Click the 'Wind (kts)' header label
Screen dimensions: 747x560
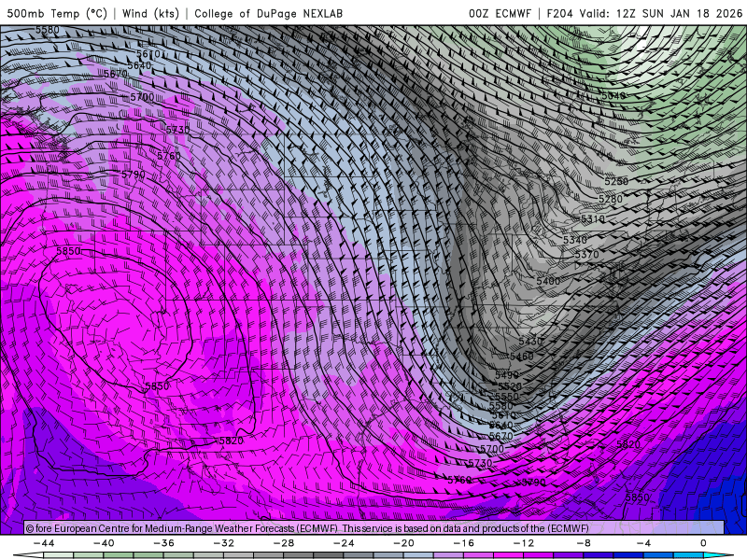tap(150, 13)
